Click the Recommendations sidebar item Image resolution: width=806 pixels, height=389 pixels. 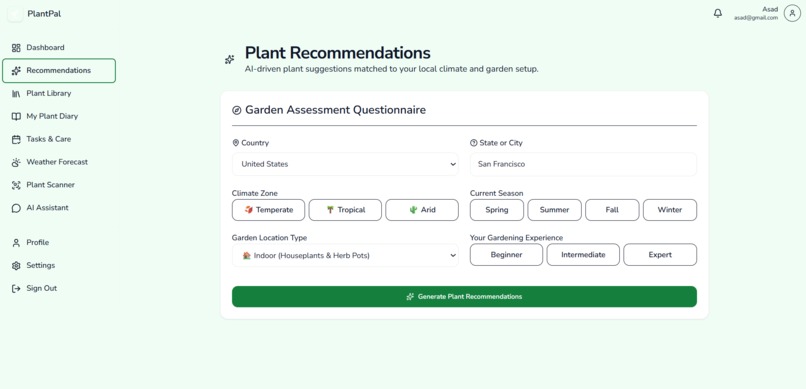click(59, 71)
